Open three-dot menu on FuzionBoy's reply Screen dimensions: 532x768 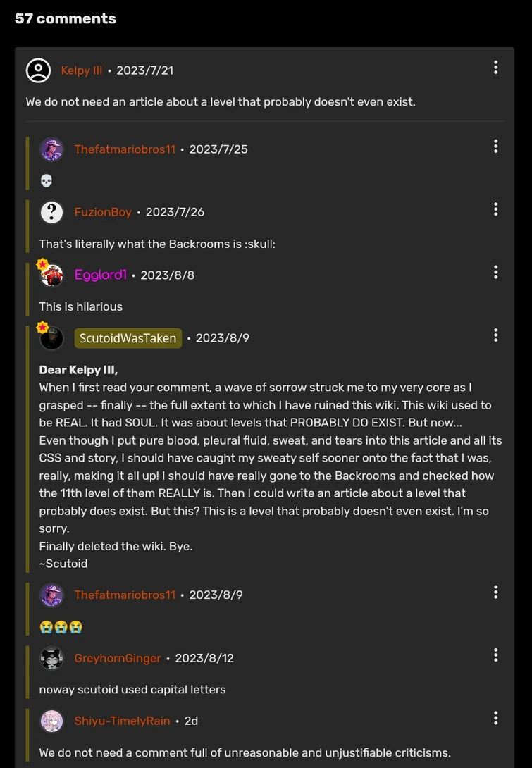[495, 209]
